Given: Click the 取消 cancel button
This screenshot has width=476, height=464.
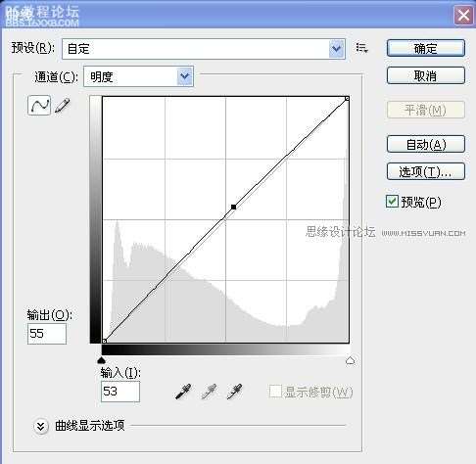Looking at the screenshot, I should (x=426, y=75).
